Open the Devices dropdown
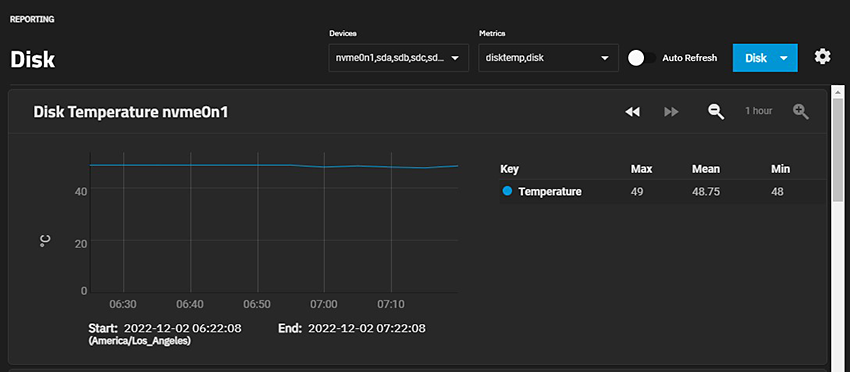This screenshot has width=850, height=372. [398, 58]
